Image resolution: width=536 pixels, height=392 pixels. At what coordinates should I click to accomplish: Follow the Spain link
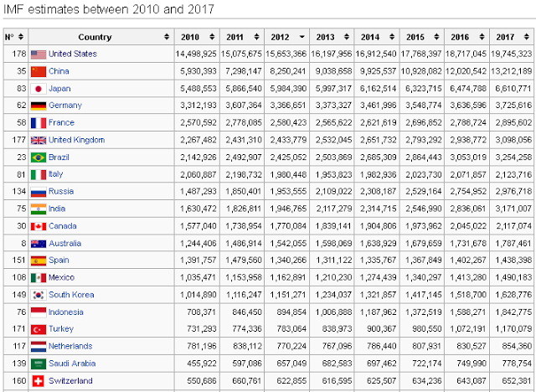[59, 260]
